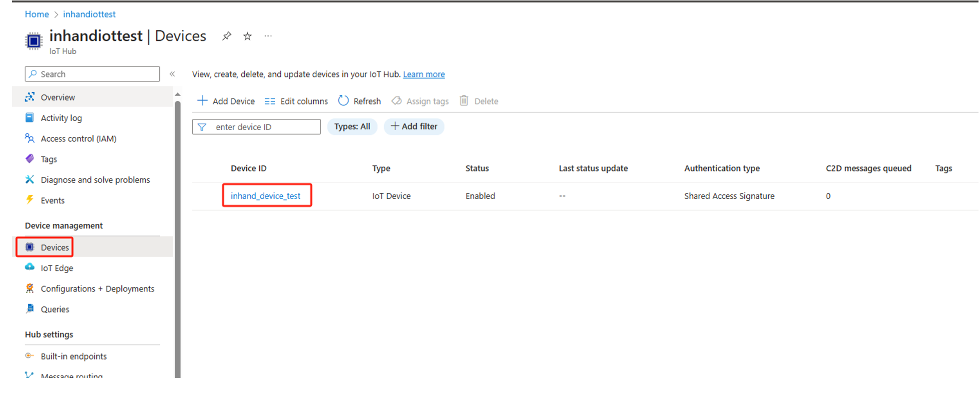Click the Delete trash icon

(x=464, y=101)
